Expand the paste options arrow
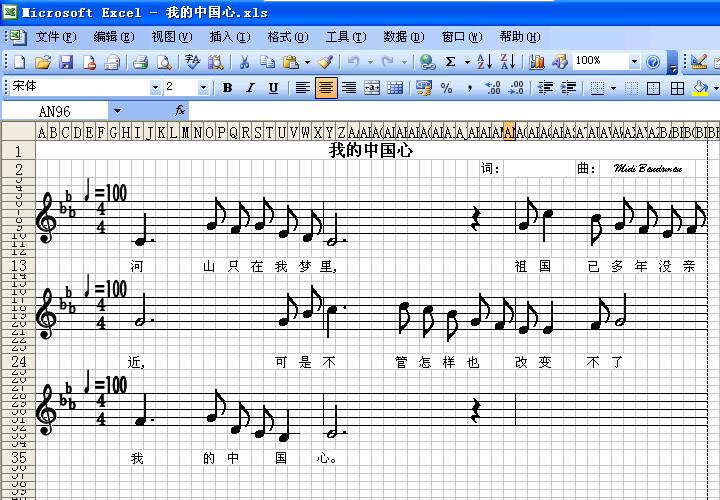The image size is (720, 500). [x=307, y=62]
